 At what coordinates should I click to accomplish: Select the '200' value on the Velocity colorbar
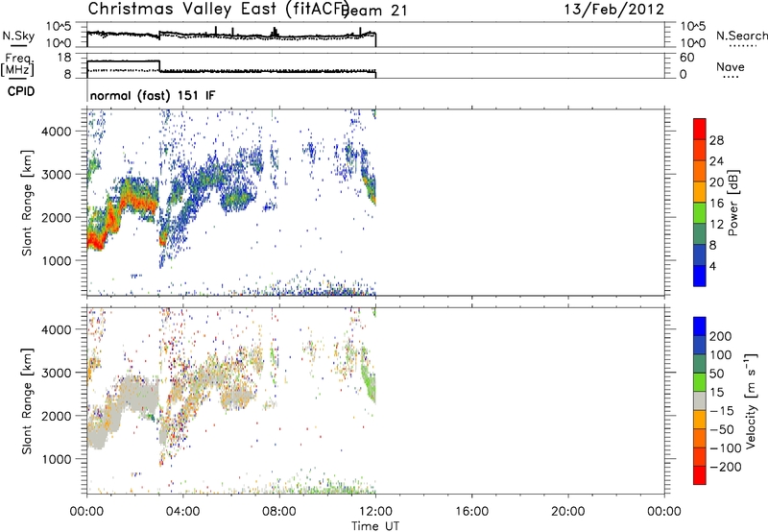(x=721, y=336)
